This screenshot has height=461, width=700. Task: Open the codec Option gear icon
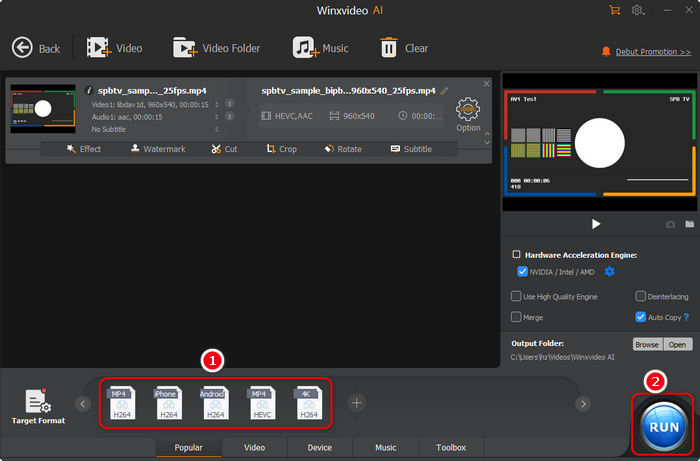[468, 109]
